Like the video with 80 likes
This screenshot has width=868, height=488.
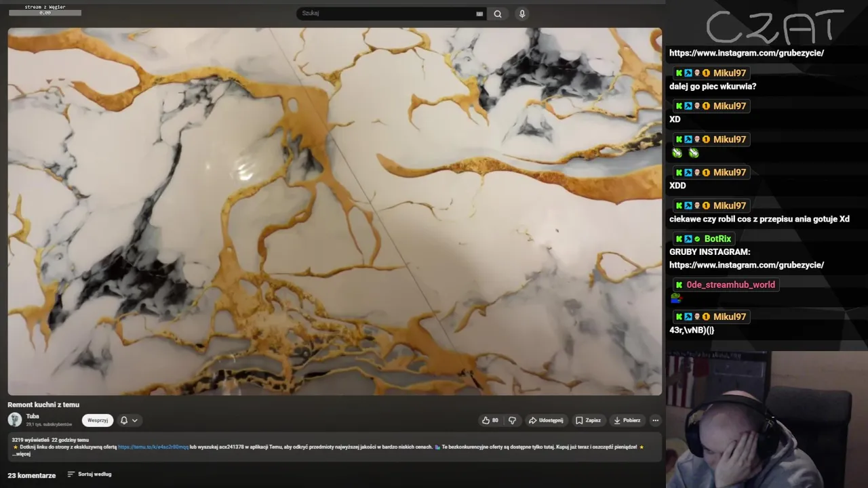[490, 420]
